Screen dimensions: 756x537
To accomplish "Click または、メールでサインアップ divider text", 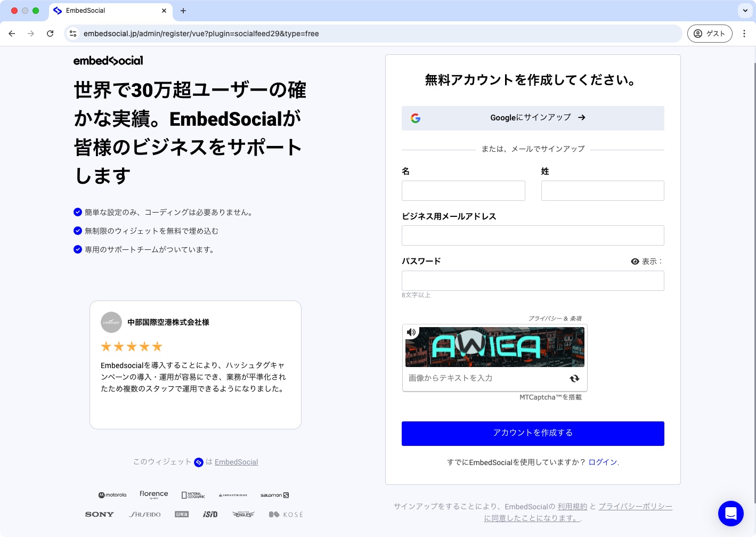I will pyautogui.click(x=533, y=149).
